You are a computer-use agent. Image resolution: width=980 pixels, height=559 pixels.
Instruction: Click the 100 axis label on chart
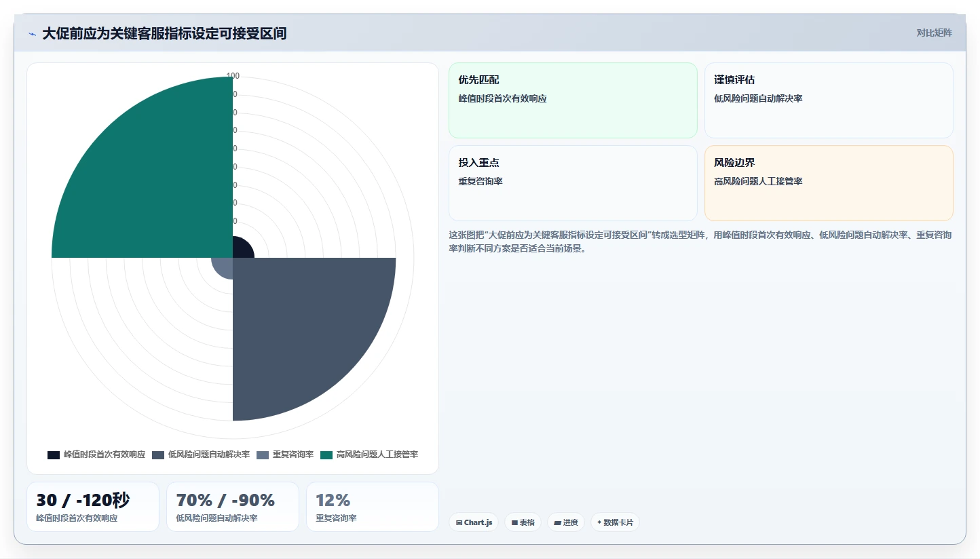tap(233, 76)
